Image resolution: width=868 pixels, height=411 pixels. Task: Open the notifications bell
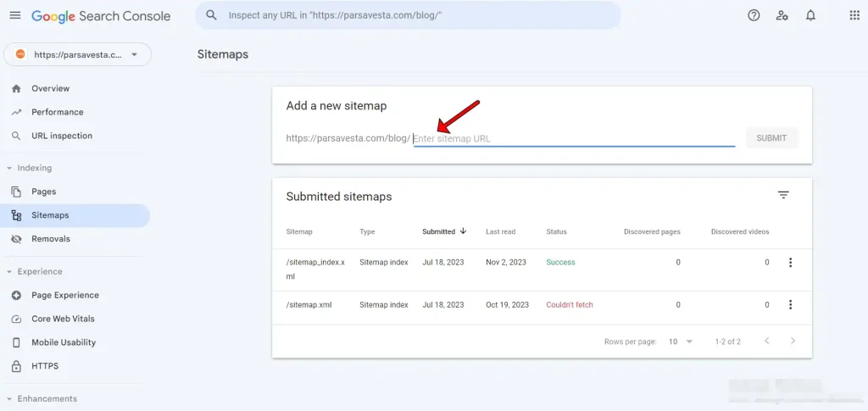(x=810, y=15)
